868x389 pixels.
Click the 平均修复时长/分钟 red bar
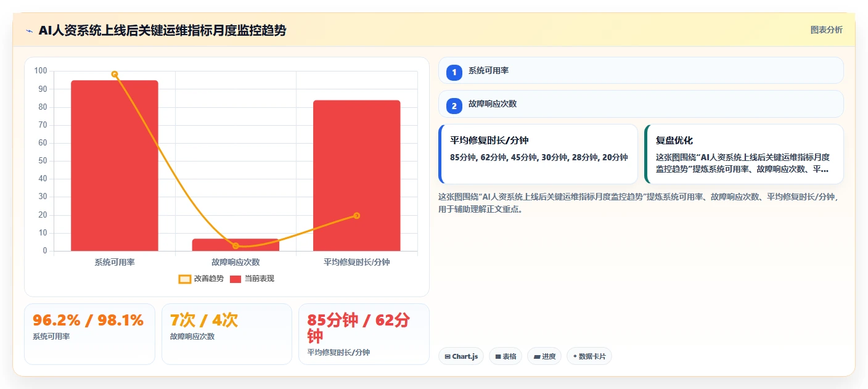pyautogui.click(x=357, y=176)
